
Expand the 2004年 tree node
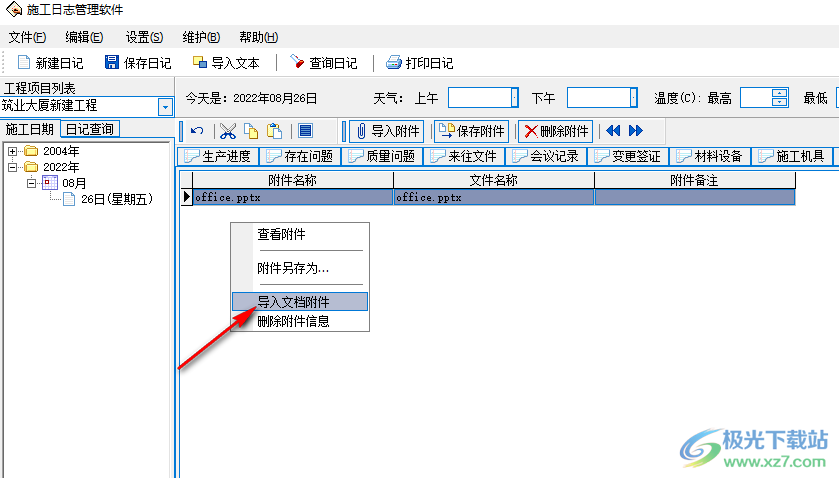[x=12, y=151]
